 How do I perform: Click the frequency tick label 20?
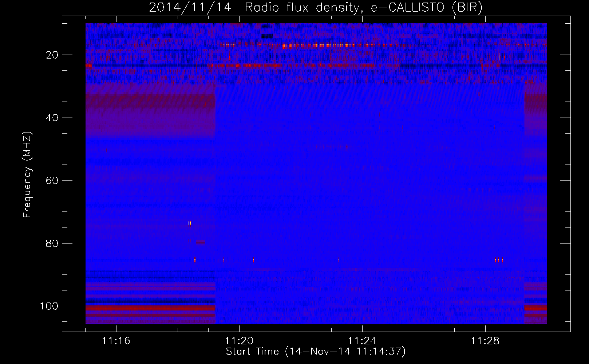coord(52,55)
